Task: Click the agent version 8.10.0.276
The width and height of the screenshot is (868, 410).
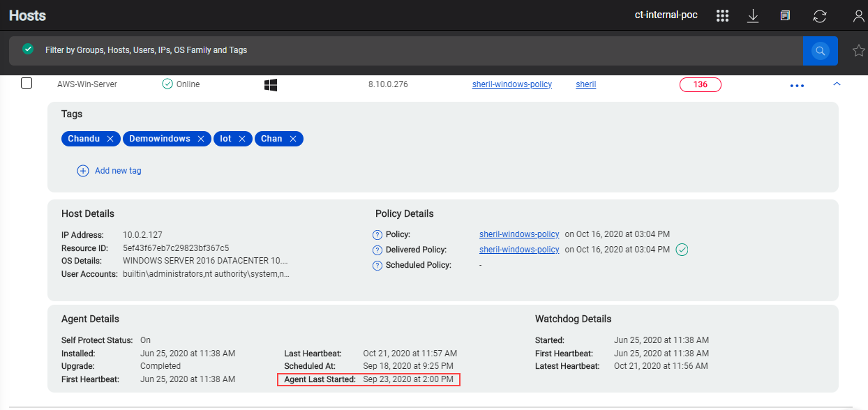Action: click(x=388, y=84)
